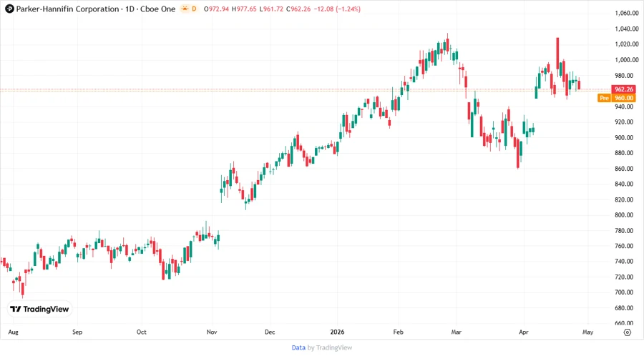
Task: Click the high value H977.65
Action: click(244, 9)
